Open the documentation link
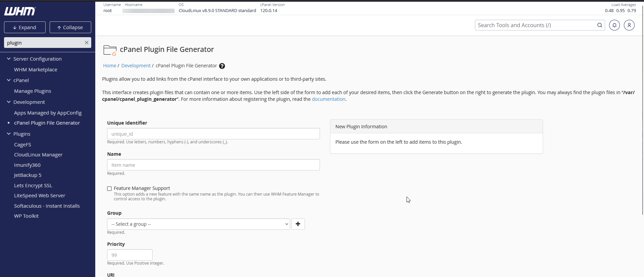The height and width of the screenshot is (277, 644). pyautogui.click(x=329, y=99)
